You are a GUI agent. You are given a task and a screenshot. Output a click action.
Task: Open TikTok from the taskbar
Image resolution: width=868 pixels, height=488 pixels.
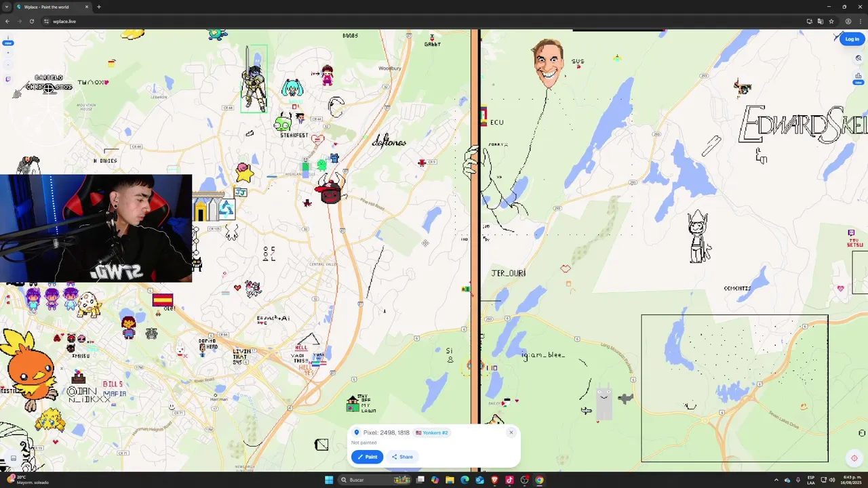pos(509,480)
